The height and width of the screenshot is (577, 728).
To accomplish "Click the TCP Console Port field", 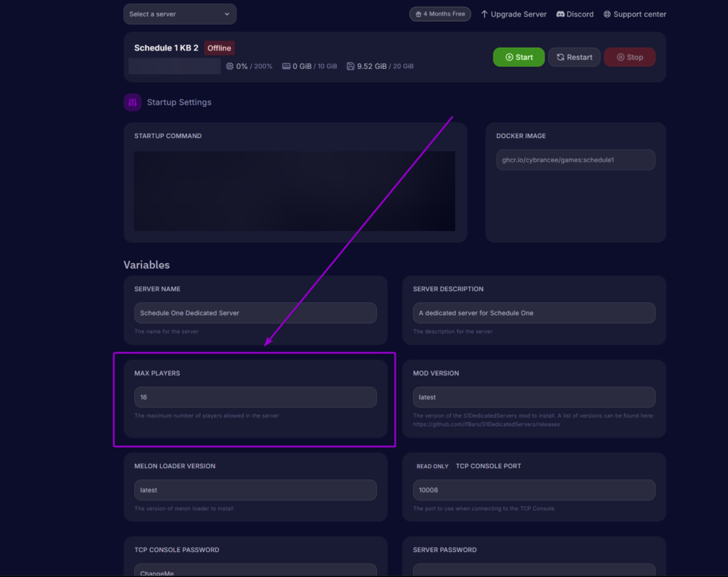I will 534,490.
